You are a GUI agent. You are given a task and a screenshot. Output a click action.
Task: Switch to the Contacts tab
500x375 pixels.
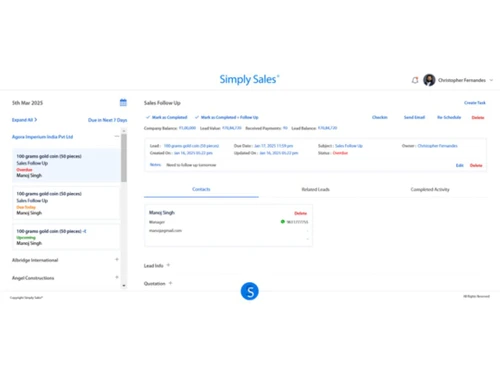(201, 189)
